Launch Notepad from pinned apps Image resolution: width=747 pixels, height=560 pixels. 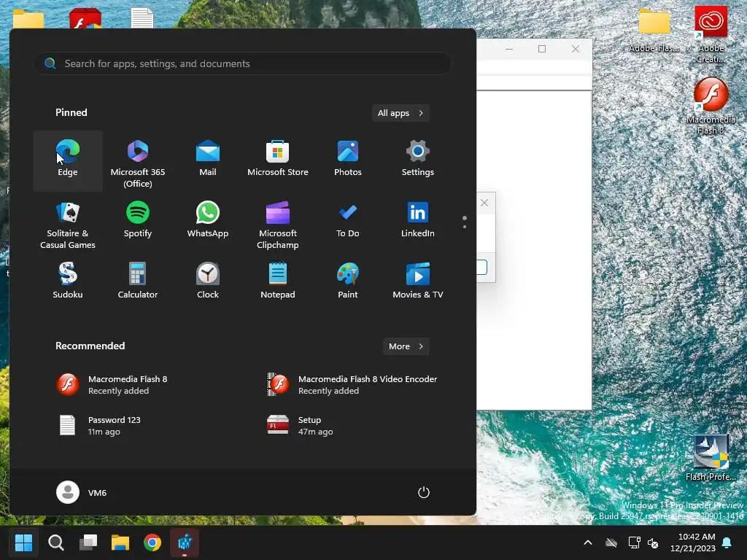coord(278,282)
